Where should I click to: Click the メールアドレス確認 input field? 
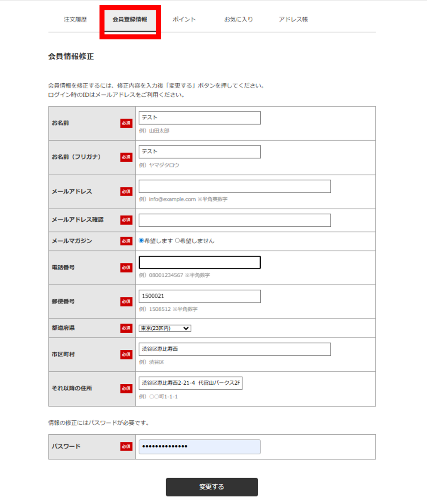click(x=234, y=220)
